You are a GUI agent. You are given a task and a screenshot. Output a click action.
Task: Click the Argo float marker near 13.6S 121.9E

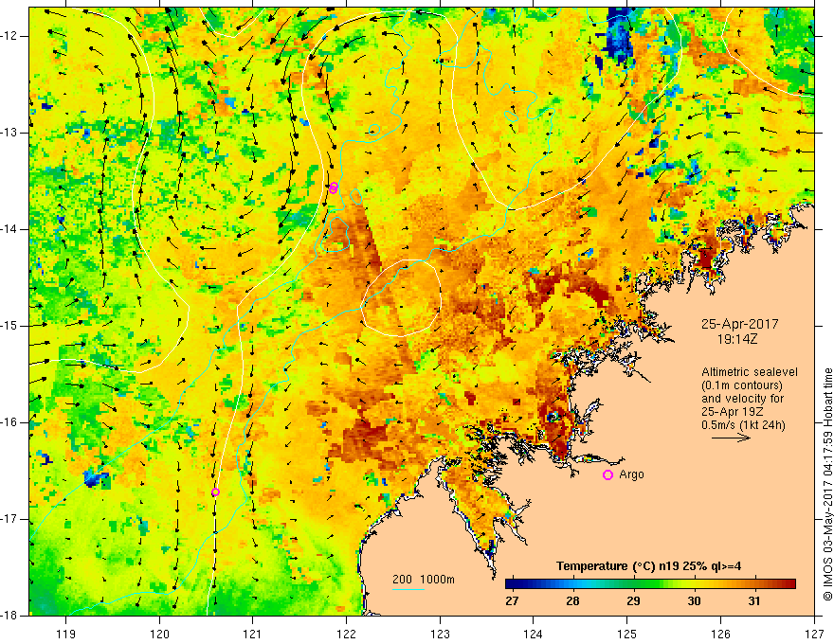tap(334, 188)
